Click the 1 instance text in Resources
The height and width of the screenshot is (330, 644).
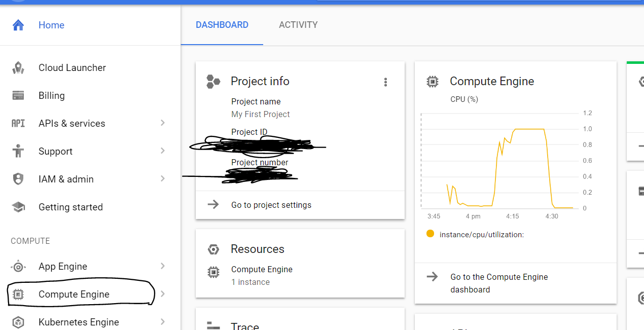pos(251,282)
